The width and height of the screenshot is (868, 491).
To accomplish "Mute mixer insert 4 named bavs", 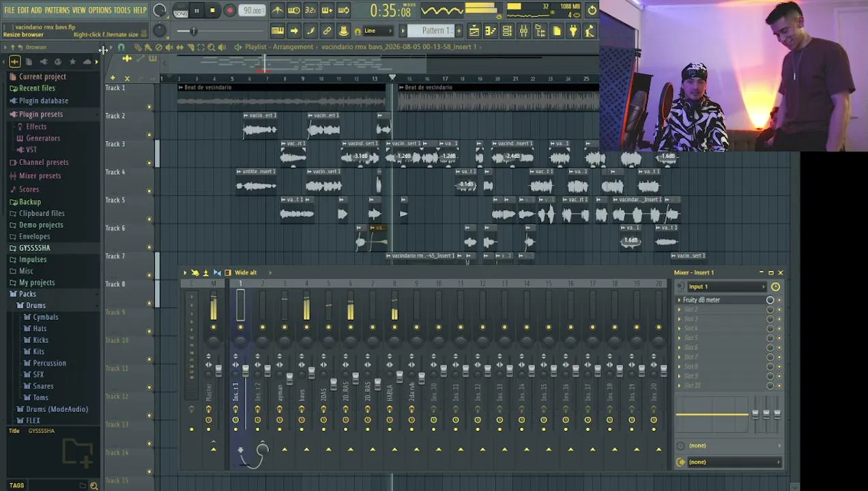I will pos(306,327).
